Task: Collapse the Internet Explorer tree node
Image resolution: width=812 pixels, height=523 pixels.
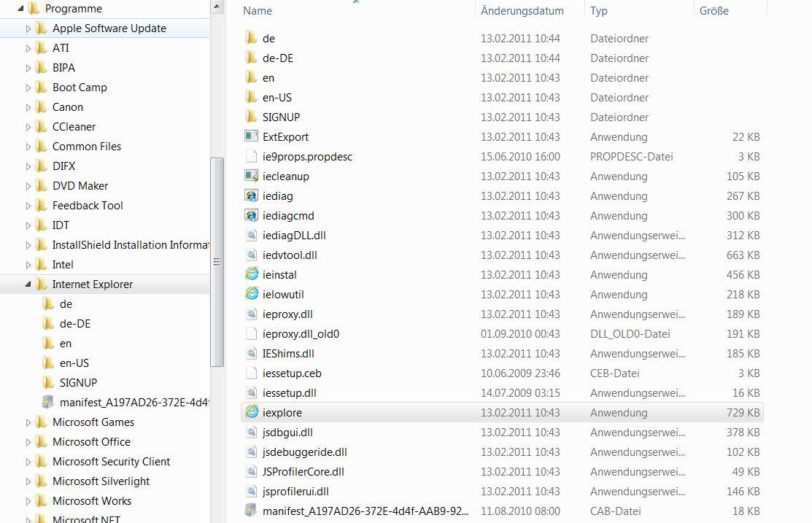Action: [x=28, y=284]
